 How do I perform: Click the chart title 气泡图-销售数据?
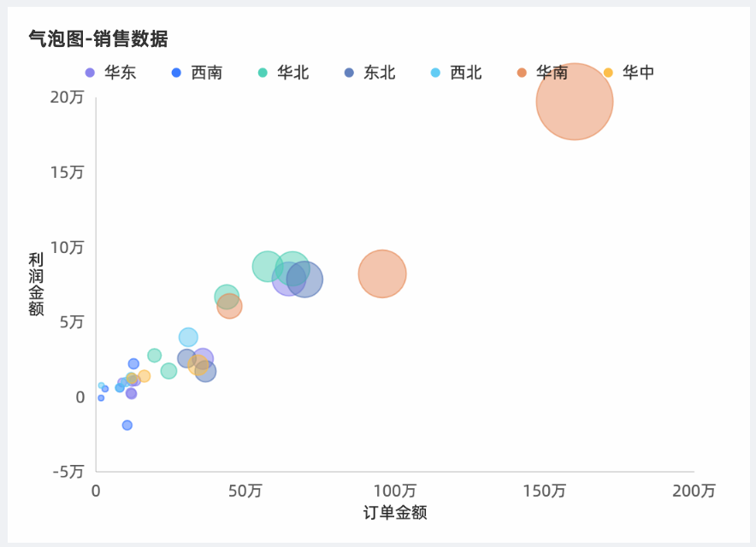pos(98,38)
